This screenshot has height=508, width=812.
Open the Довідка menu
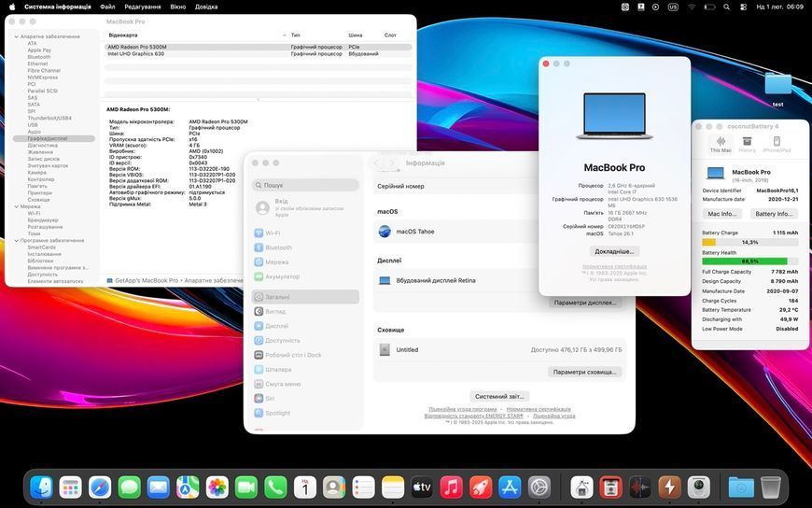(206, 7)
